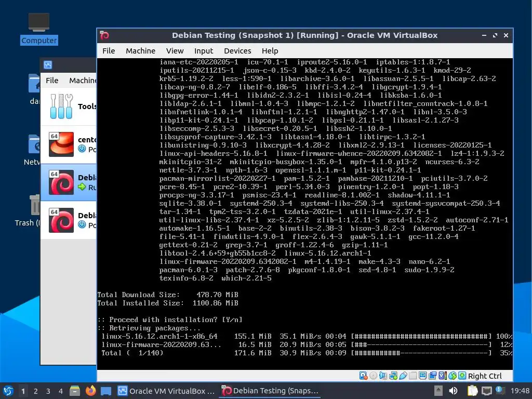The image size is (532, 399).
Task: Click the 19:48 panel clock
Action: (520, 391)
